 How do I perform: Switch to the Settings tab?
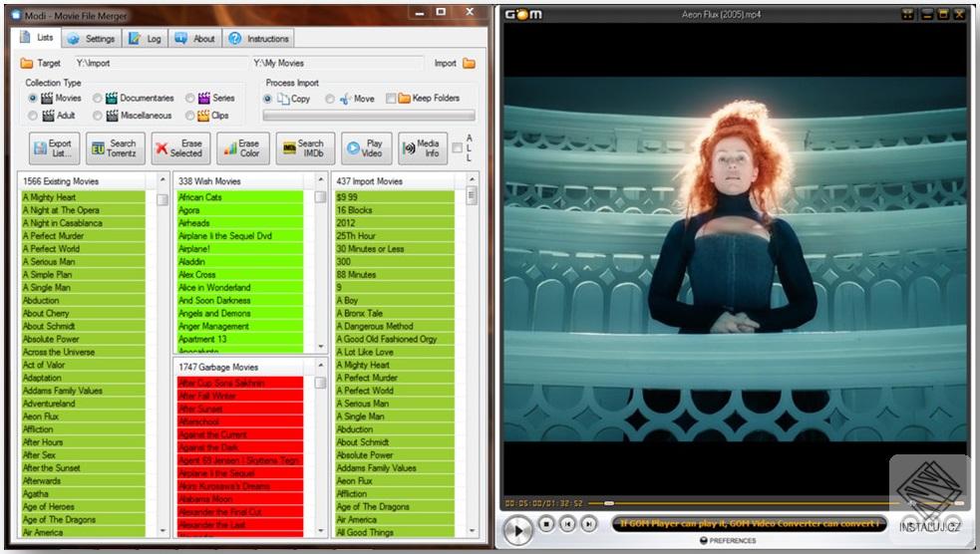pyautogui.click(x=92, y=39)
